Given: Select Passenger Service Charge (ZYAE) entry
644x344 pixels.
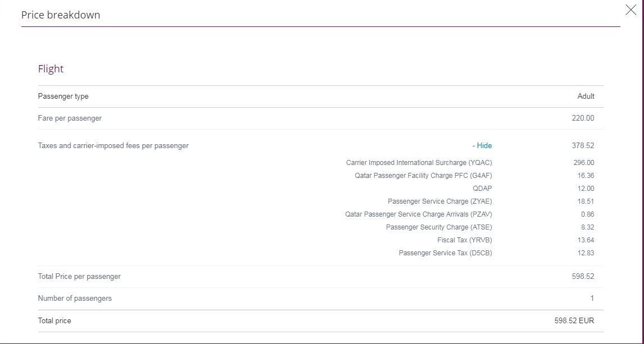Looking at the screenshot, I should [440, 201].
